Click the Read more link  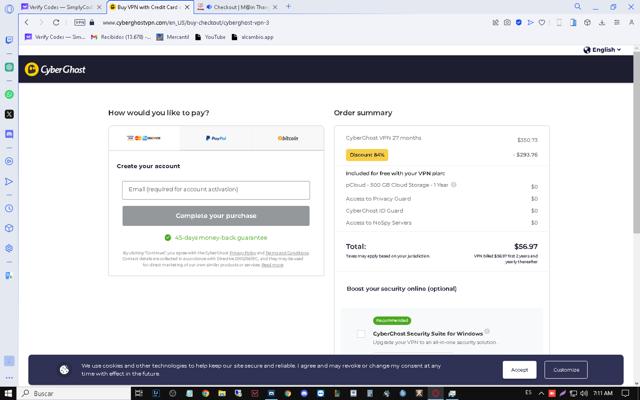pos(272,265)
